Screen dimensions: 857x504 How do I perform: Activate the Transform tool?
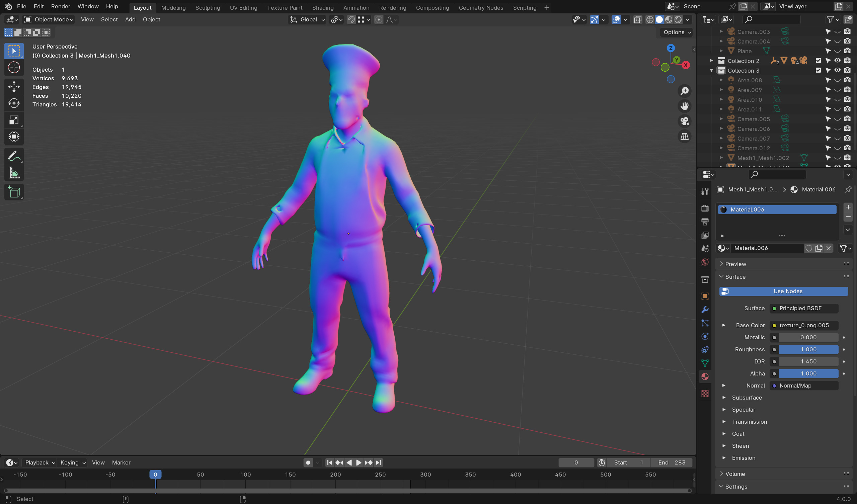tap(14, 137)
